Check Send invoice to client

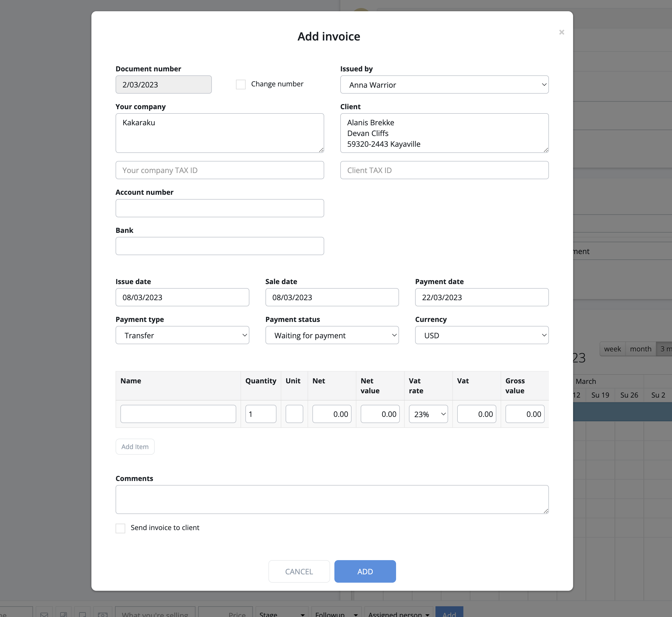point(120,528)
